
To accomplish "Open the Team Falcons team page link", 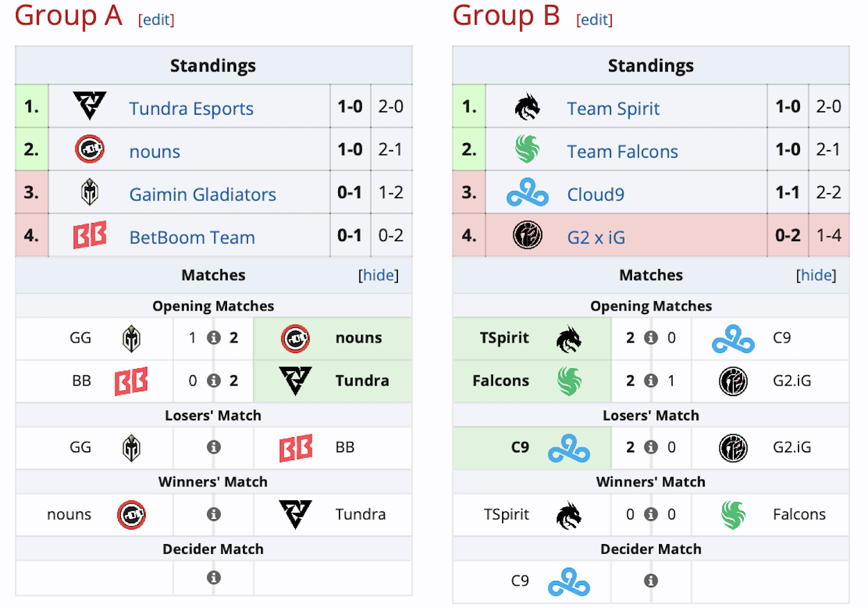I will pos(622,151).
